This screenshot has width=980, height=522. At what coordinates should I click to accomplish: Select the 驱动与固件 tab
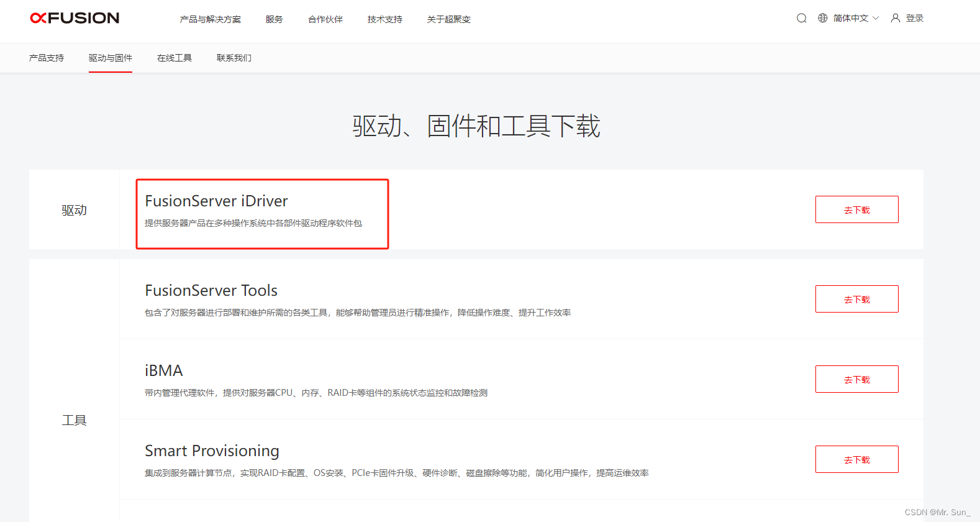point(111,58)
